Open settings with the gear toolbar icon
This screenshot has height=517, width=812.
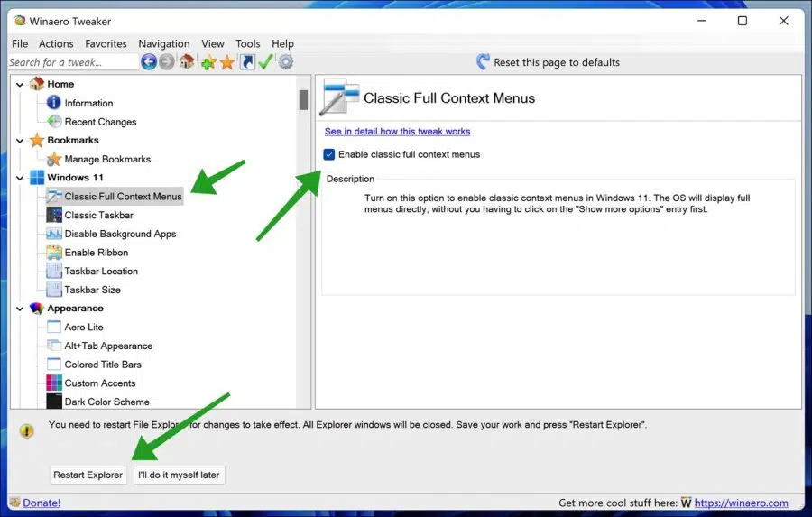tap(286, 62)
